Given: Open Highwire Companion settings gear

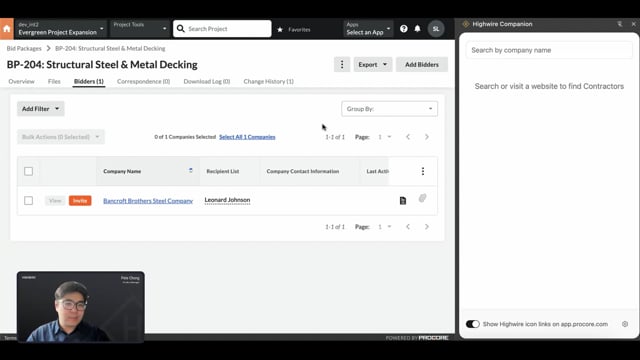Looking at the screenshot, I should (625, 324).
